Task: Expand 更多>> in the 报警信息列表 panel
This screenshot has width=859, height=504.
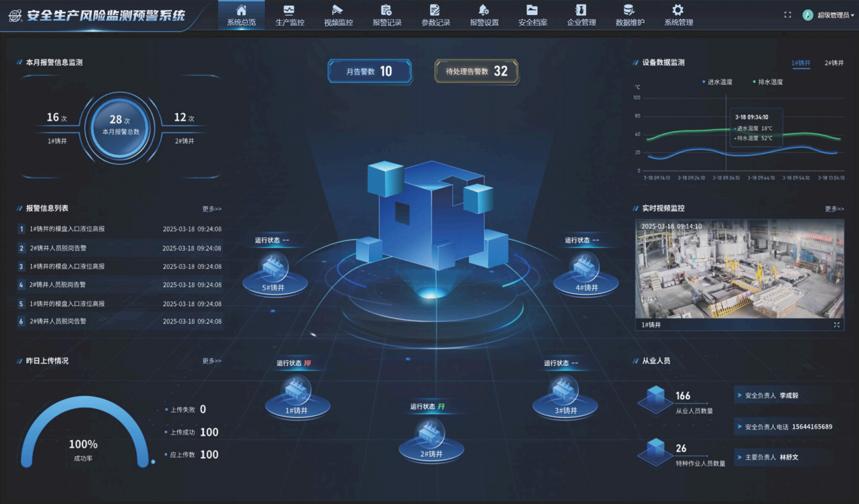Action: (212, 209)
